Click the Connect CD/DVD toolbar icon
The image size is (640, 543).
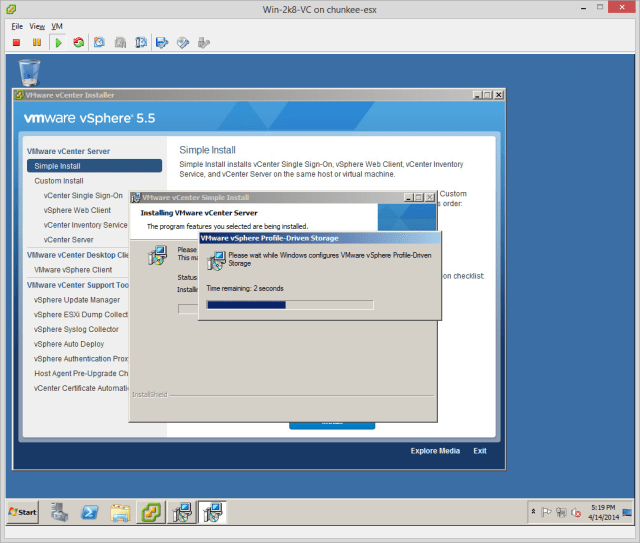(x=183, y=42)
